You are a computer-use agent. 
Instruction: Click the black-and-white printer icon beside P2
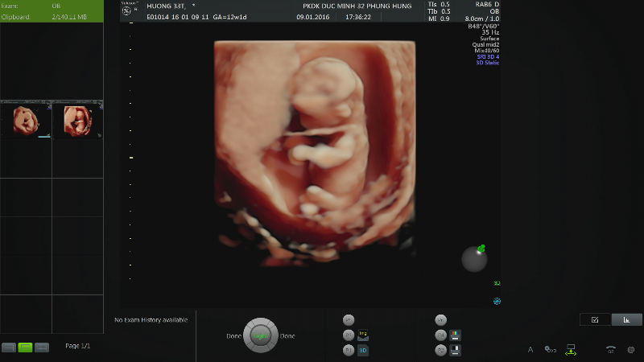455,350
